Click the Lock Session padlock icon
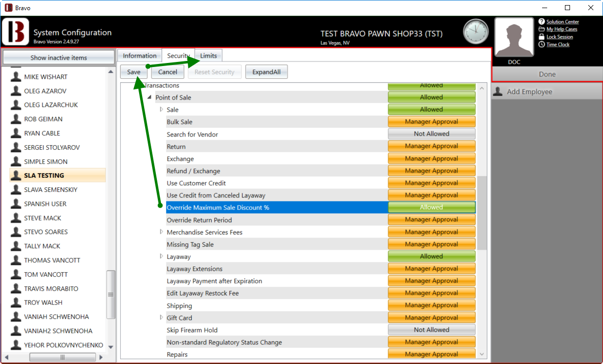 click(542, 37)
